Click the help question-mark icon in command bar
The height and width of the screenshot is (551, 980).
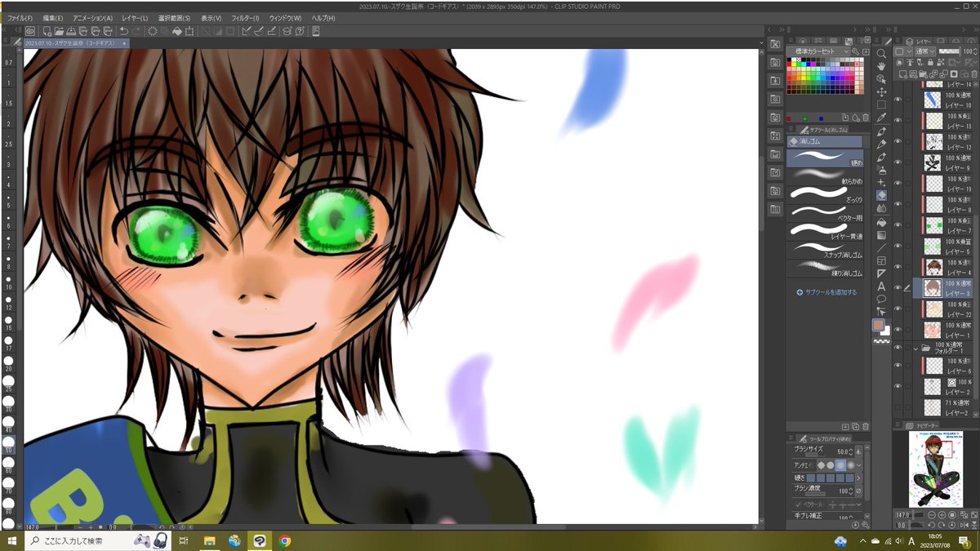point(300,31)
